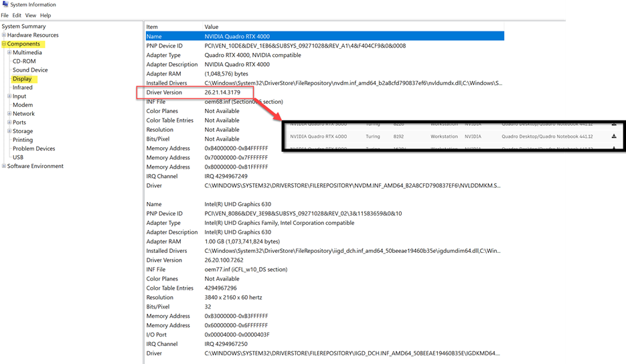Image resolution: width=626 pixels, height=364 pixels.
Task: Select USB in the tree
Action: coord(18,157)
